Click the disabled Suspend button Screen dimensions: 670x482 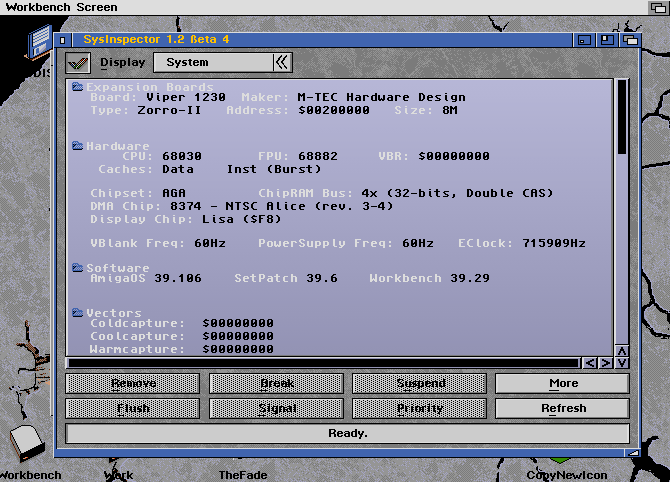(420, 383)
